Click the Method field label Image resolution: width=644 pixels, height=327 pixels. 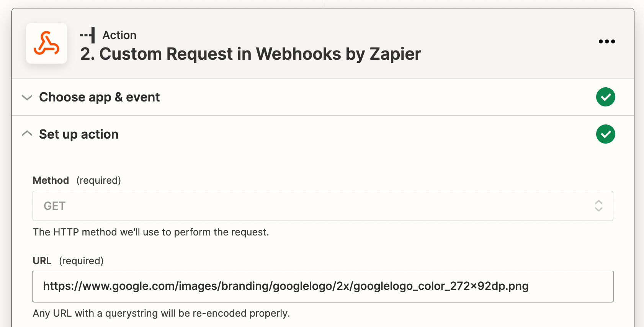pyautogui.click(x=51, y=180)
